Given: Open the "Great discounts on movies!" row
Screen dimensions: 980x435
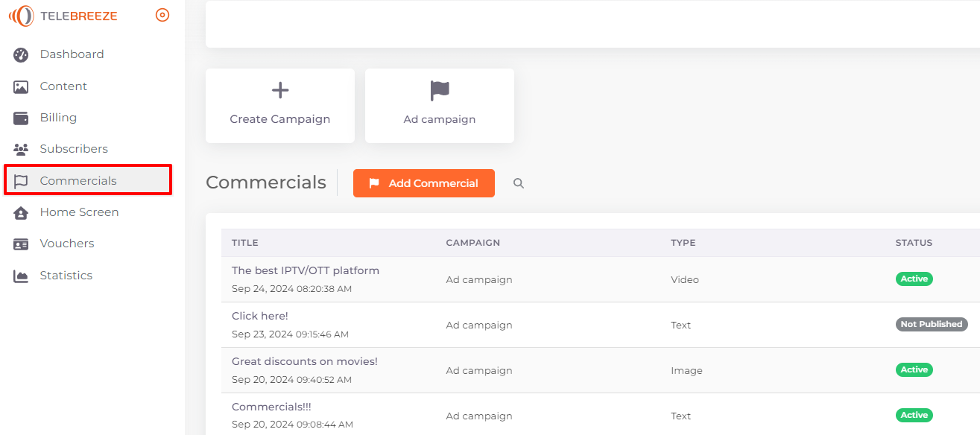Looking at the screenshot, I should pyautogui.click(x=601, y=370).
